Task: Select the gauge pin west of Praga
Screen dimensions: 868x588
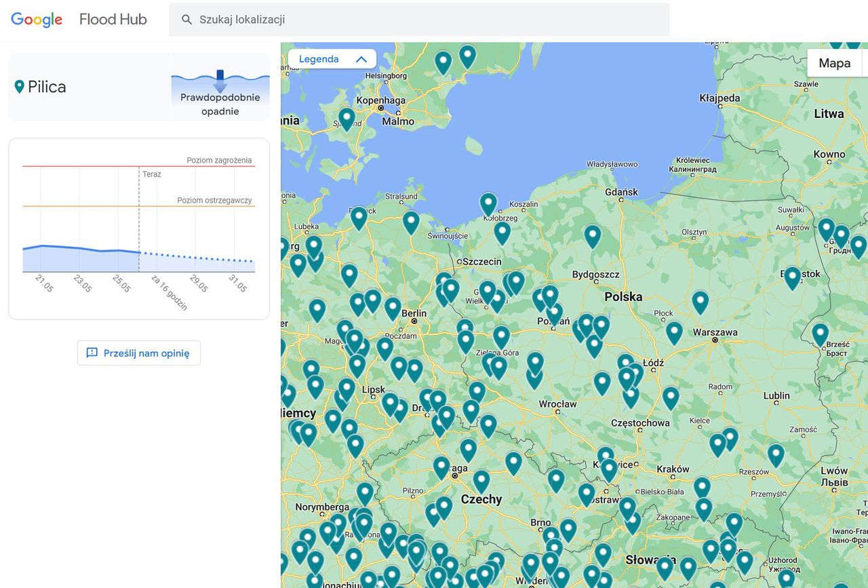Action: click(441, 467)
